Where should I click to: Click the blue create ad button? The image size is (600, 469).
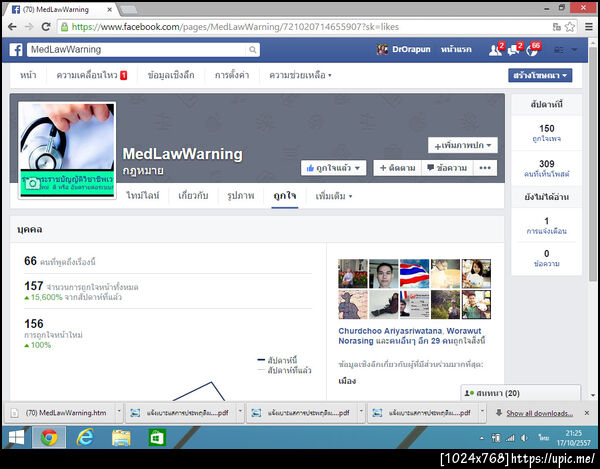pyautogui.click(x=540, y=75)
